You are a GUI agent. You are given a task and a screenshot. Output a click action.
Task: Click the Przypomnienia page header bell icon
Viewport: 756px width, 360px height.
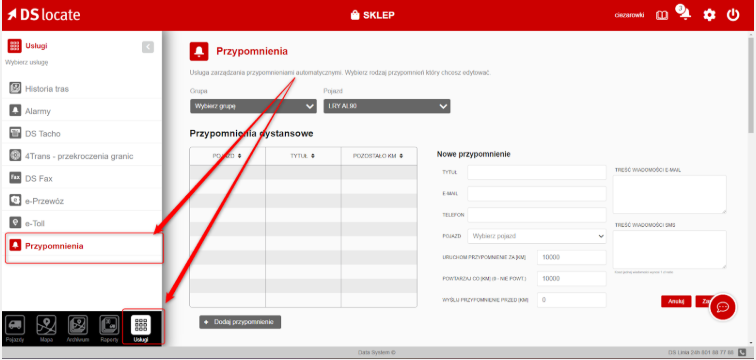(x=199, y=51)
